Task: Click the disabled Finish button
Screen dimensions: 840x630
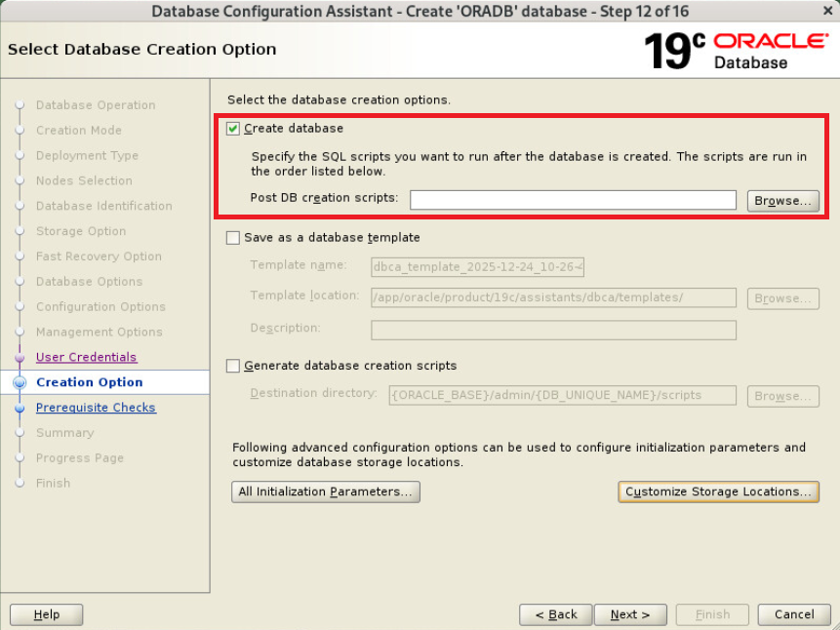Action: coord(712,614)
